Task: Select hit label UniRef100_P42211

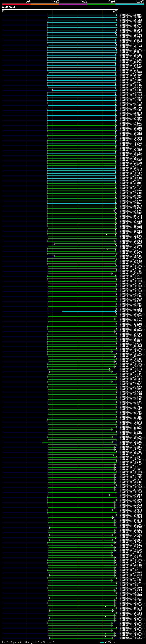Action: tap(131, 180)
